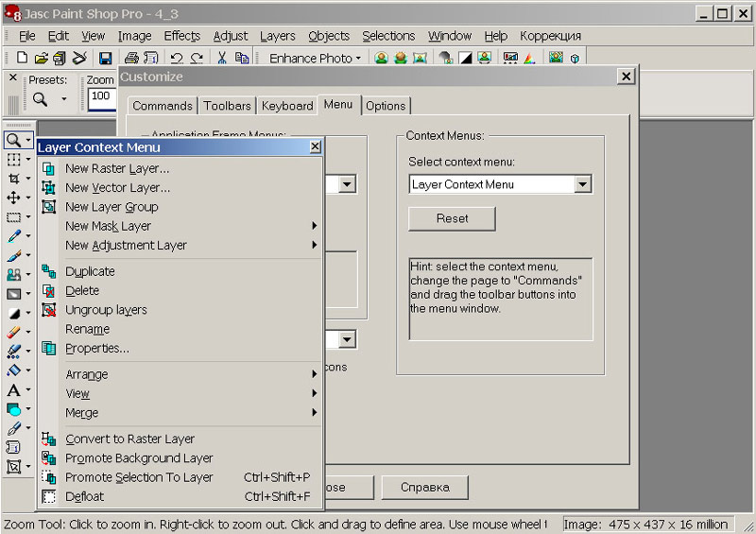Choose New Vector Layer... entry
The height and width of the screenshot is (534, 756).
coord(180,188)
